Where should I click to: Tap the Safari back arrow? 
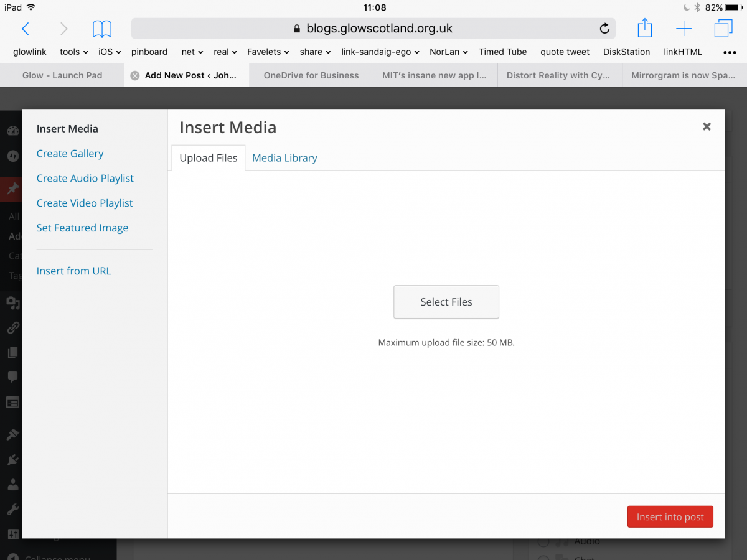(26, 29)
